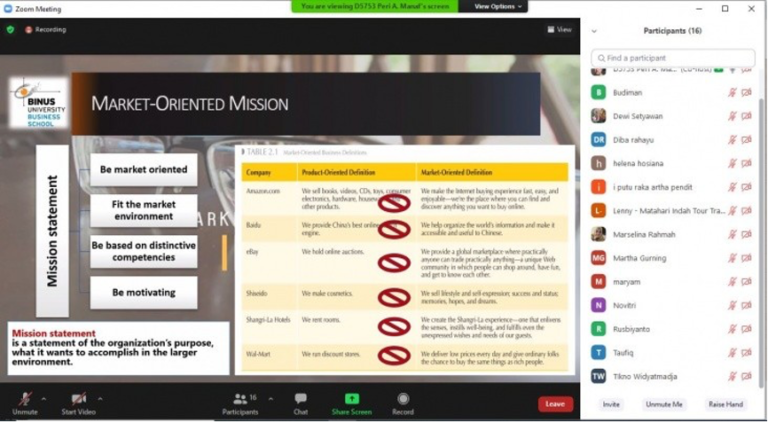Click the Participants (16) panel title
Viewport: 768px width, 423px height.
(x=672, y=31)
